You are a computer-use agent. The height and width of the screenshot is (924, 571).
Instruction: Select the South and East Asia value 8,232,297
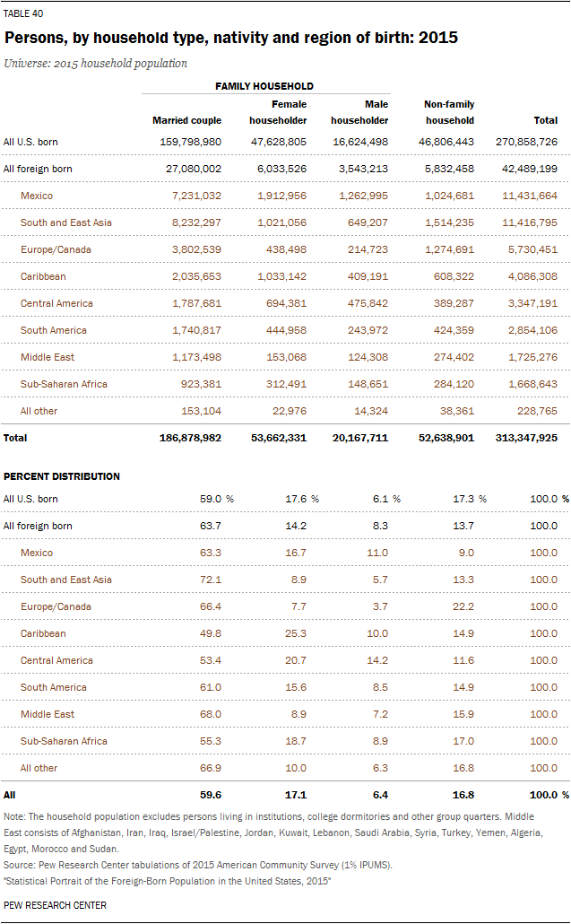[x=190, y=222]
